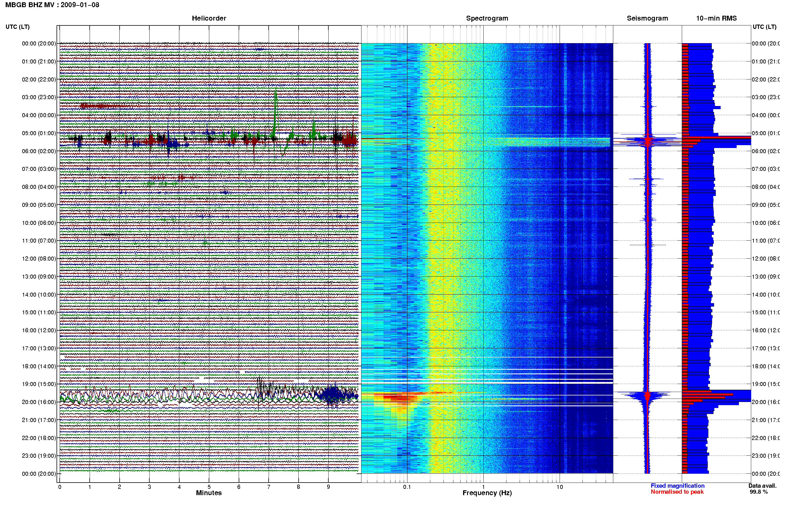The height and width of the screenshot is (508, 812).
Task: Select left time label "14:00 (10:00)"
Action: coord(39,295)
